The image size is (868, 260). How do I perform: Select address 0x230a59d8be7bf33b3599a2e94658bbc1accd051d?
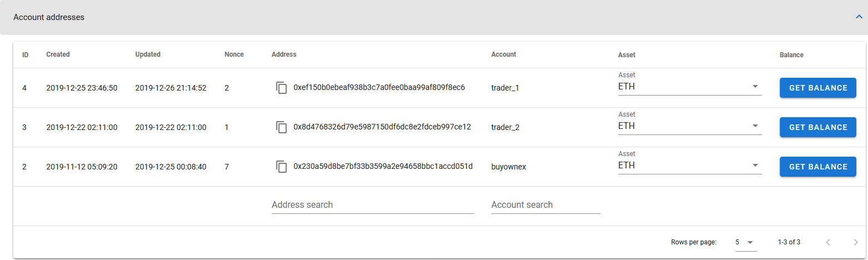[x=383, y=167]
